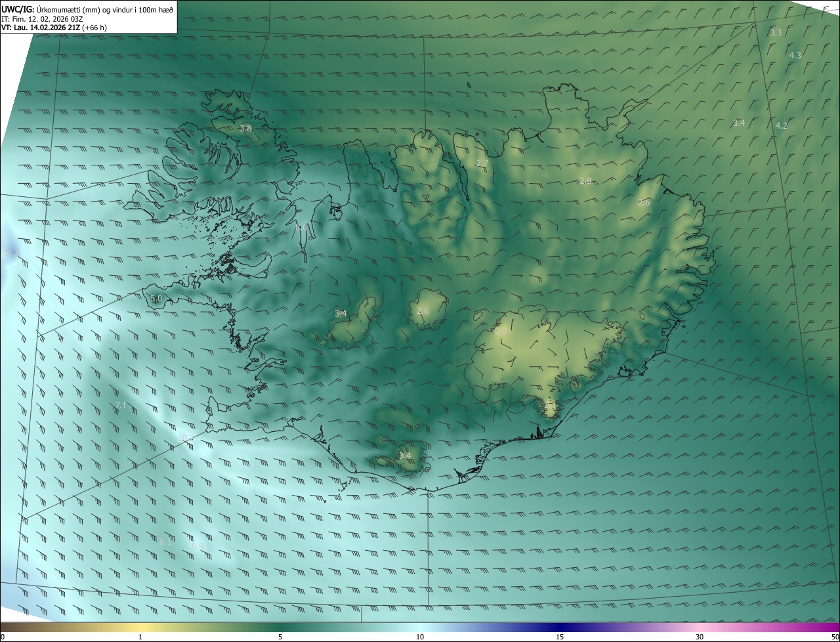
Task: Click the 4.2 precipitation value label
Action: coord(781,125)
